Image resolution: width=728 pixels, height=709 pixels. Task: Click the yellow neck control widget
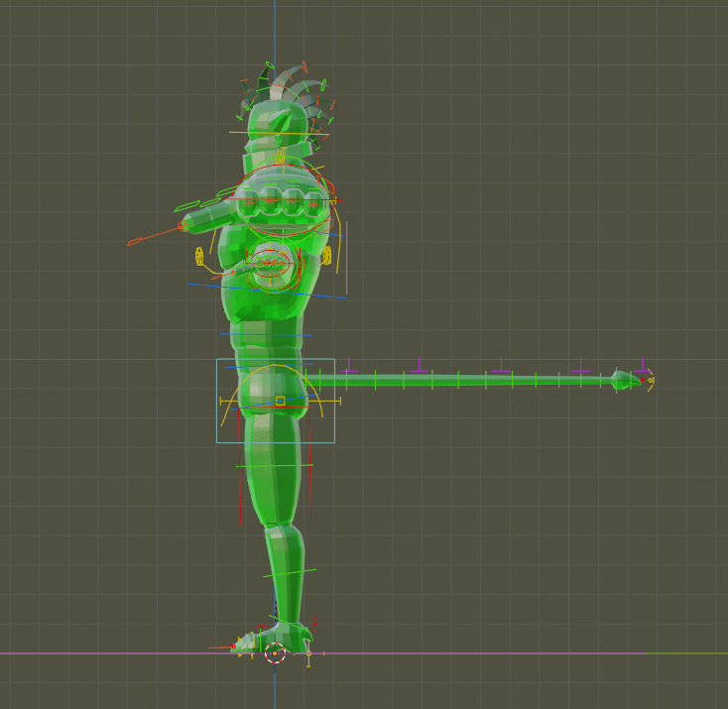coord(280,156)
